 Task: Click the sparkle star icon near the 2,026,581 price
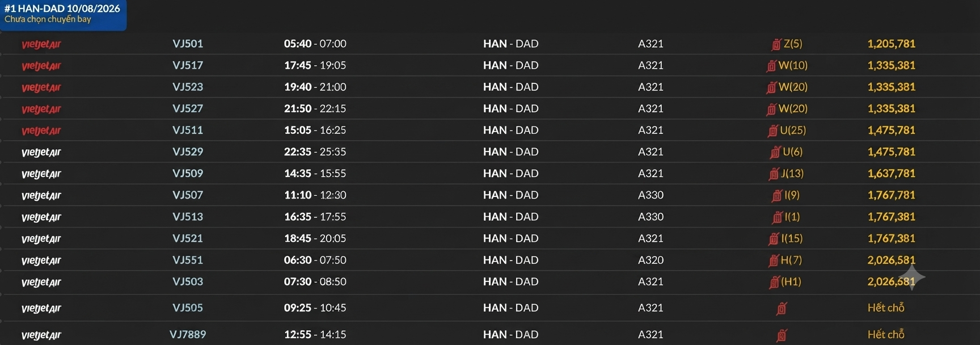911,277
